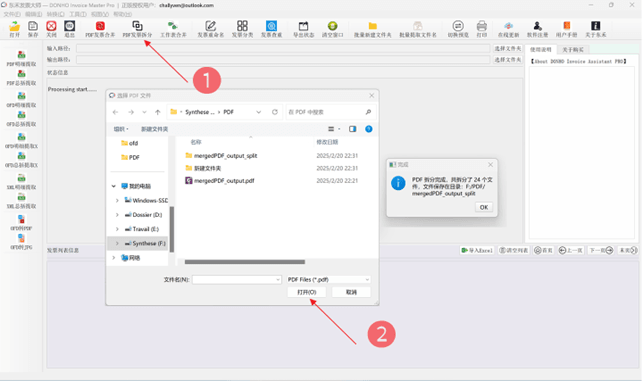Click the 在 PDF 中搜索 search box
The height and width of the screenshot is (381, 643).
(x=330, y=112)
